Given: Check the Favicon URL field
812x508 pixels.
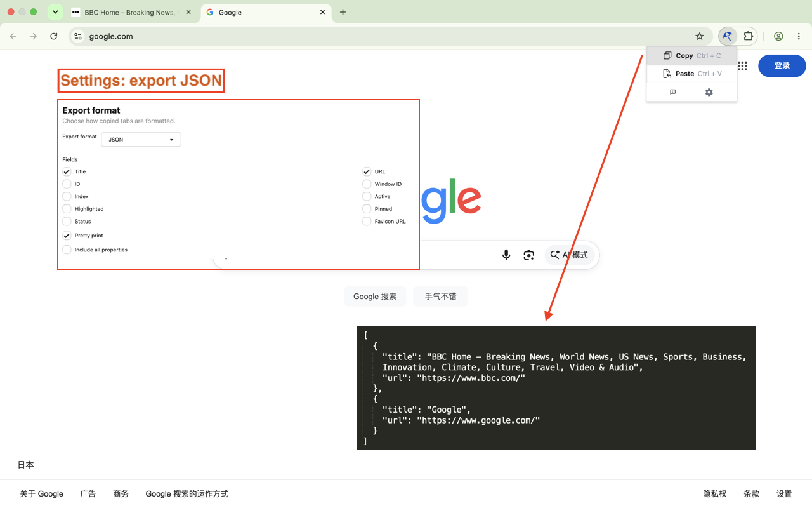Looking at the screenshot, I should [x=367, y=221].
